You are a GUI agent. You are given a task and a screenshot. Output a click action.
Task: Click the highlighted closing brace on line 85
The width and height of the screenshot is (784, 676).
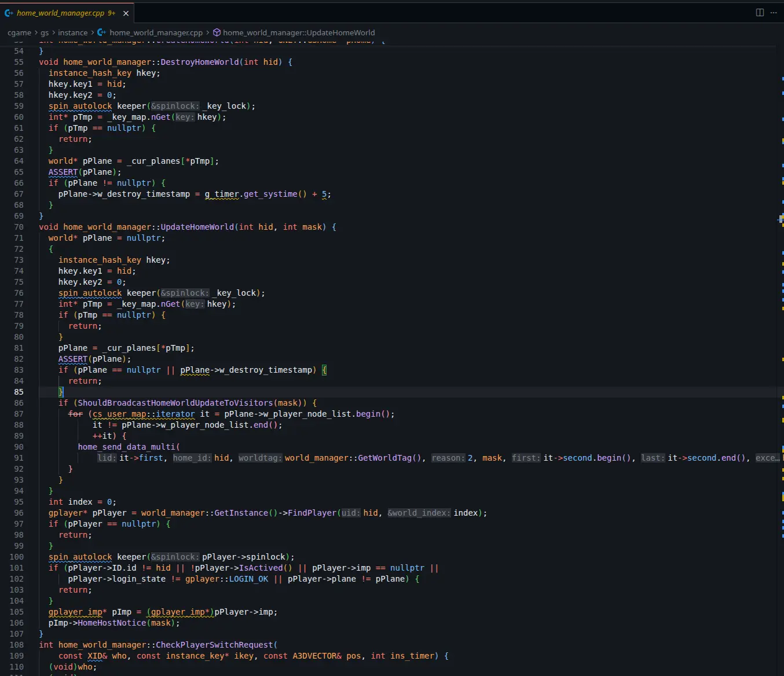(61, 392)
